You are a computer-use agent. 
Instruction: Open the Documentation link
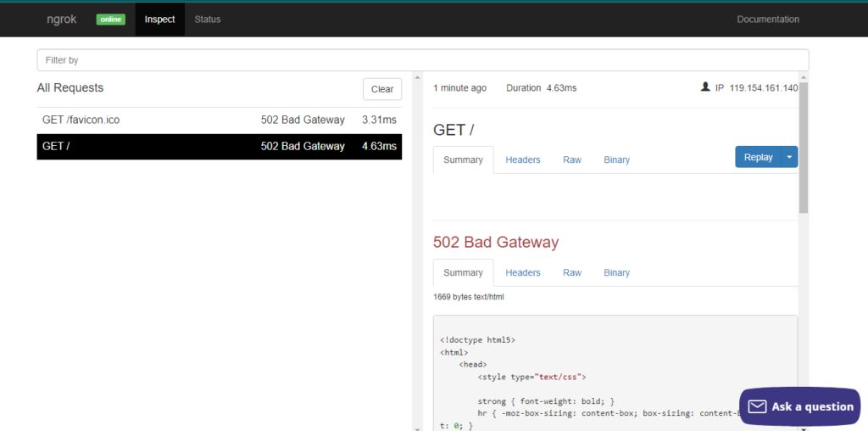768,20
